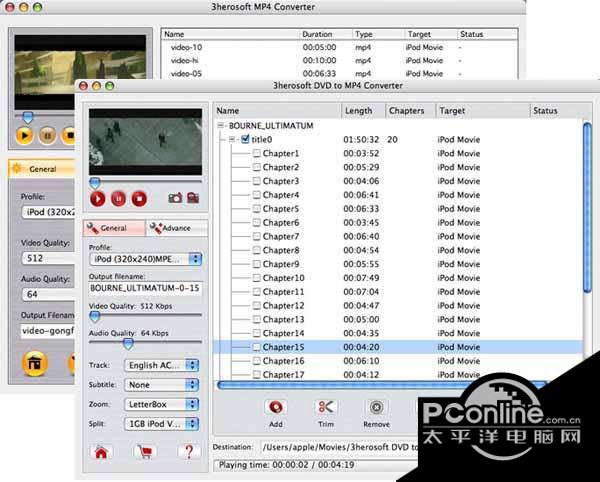
Task: Click the yellow home icon in MP4 Converter
Action: click(35, 363)
